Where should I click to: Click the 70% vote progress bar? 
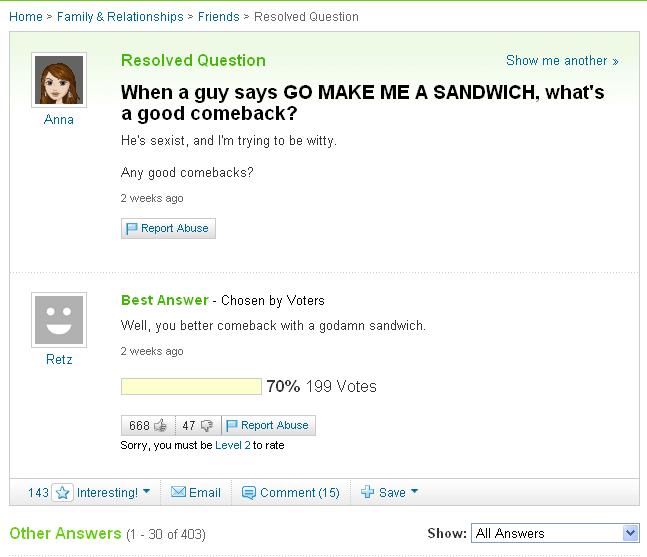tap(191, 386)
